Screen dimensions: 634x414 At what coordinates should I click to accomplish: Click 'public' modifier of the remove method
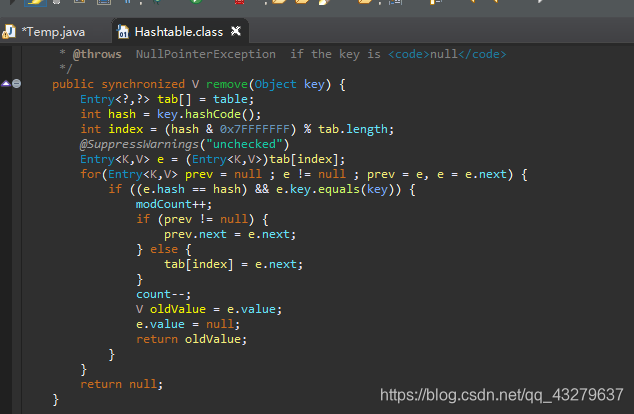click(73, 84)
